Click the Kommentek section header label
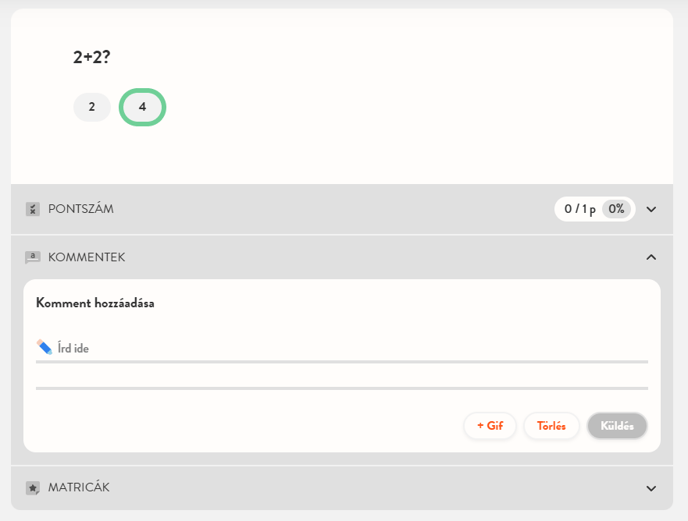Image resolution: width=688 pixels, height=521 pixels. [87, 257]
